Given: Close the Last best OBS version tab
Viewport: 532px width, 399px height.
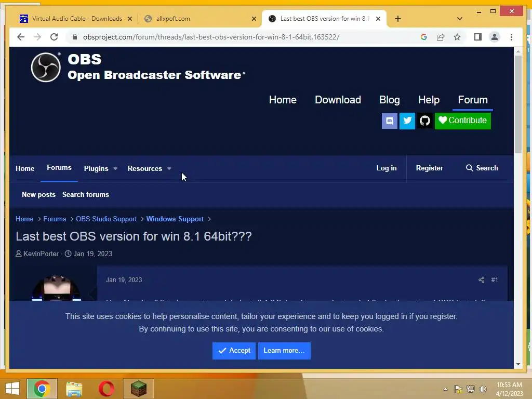Looking at the screenshot, I should click(x=378, y=19).
